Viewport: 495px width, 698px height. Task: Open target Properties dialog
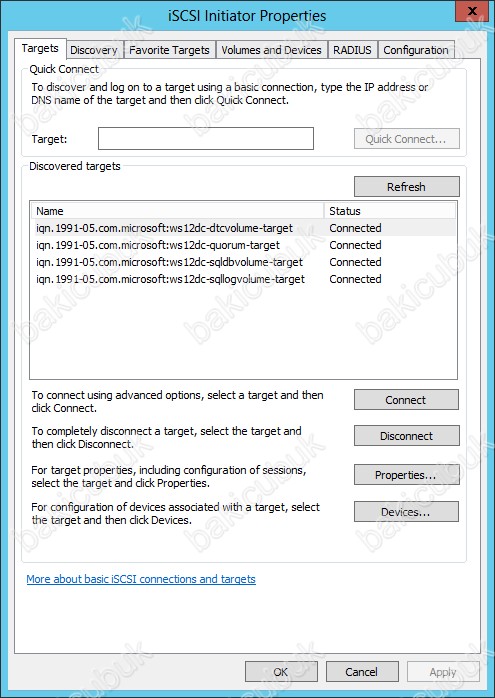point(406,475)
